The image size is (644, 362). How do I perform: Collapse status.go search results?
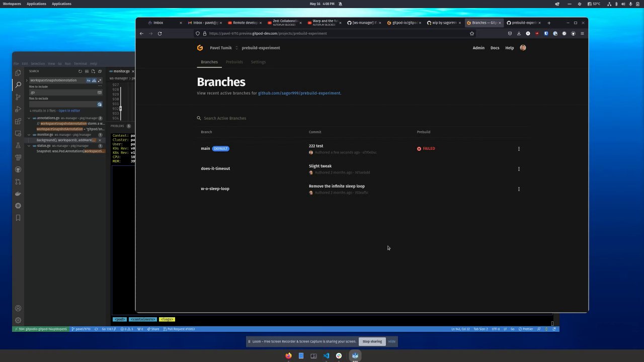coord(29,146)
